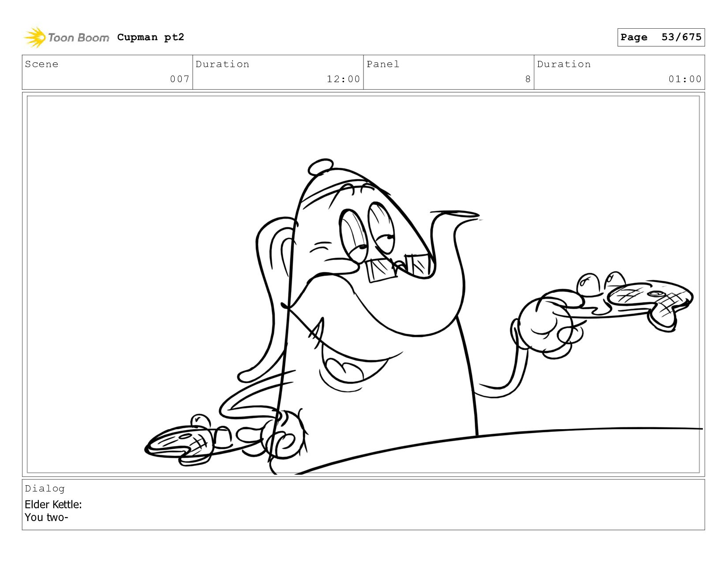
Task: Click the "Dialog" section label
Action: (45, 488)
